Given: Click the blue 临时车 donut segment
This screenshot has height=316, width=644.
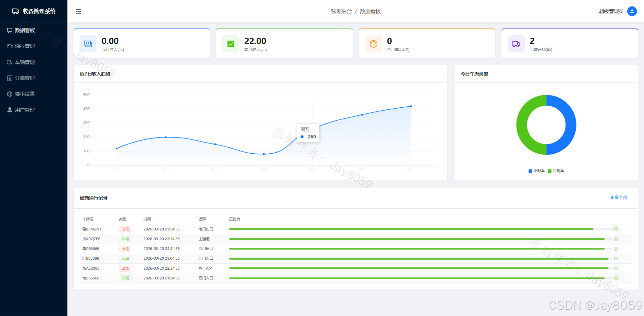Looking at the screenshot, I should coord(571,125).
